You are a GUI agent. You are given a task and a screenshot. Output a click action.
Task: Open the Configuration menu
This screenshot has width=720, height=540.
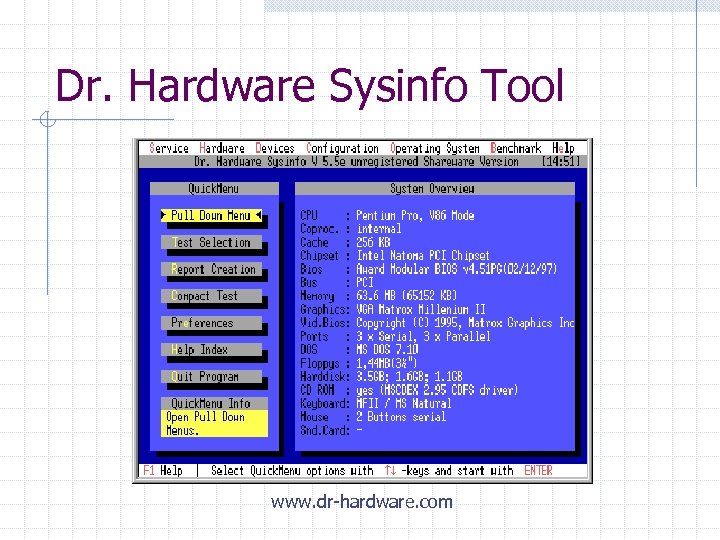pos(343,148)
